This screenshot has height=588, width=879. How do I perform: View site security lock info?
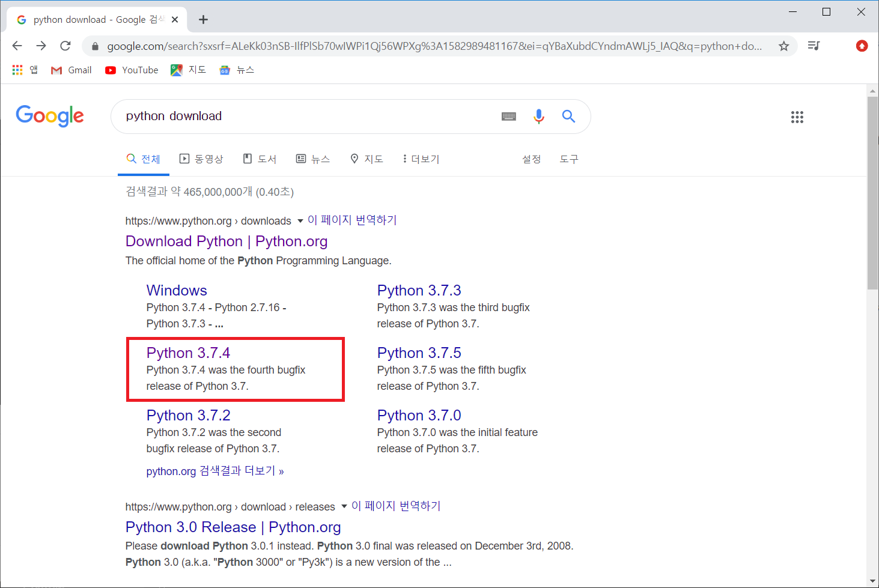95,46
